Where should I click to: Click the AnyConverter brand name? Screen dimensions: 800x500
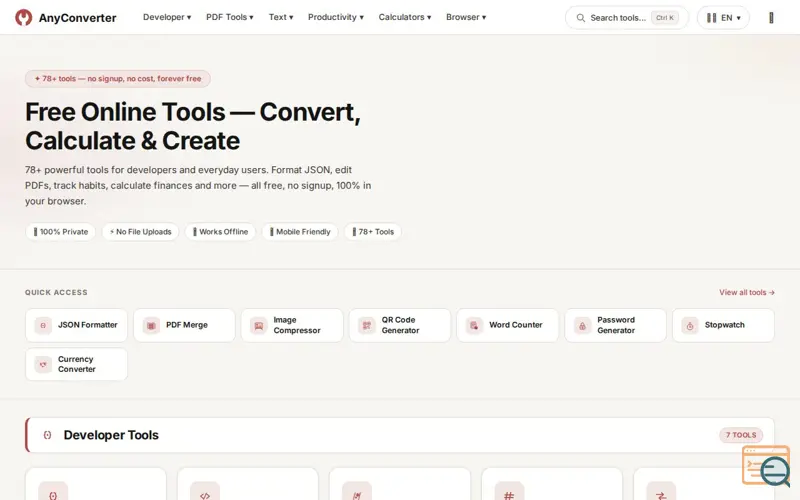coord(78,18)
